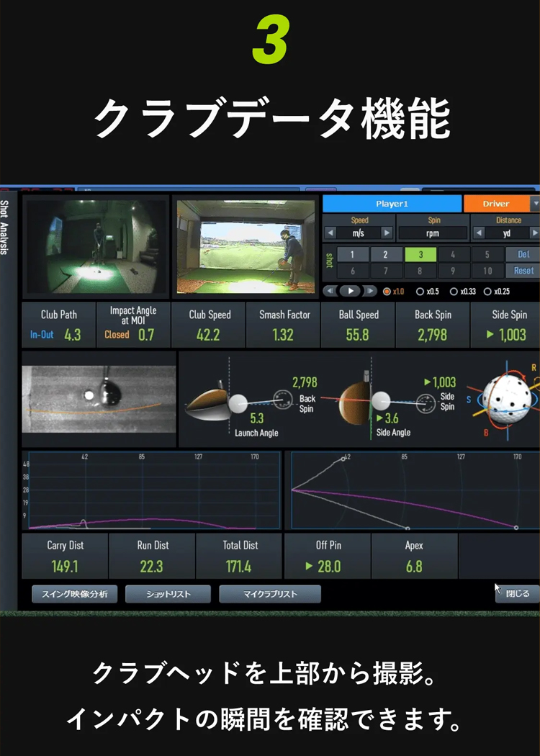This screenshot has height=756, width=540.
Task: Click the side spin rotation dial icon
Action: 426,403
